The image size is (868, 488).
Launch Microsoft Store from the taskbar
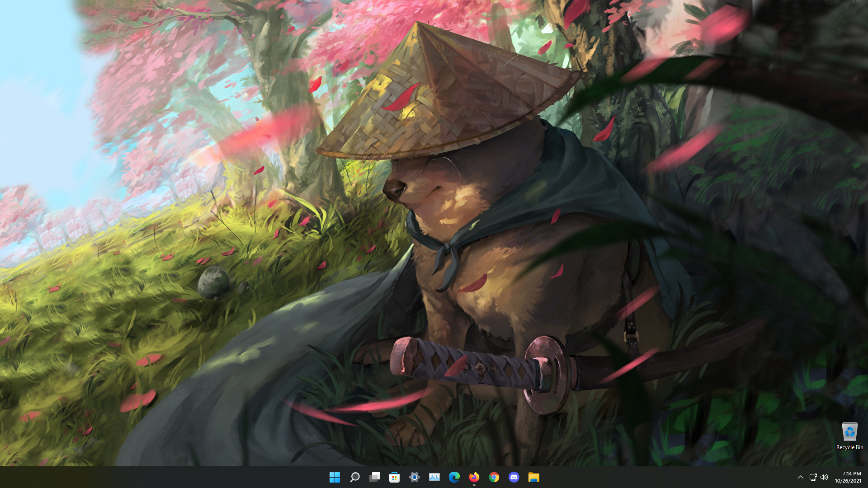point(395,477)
